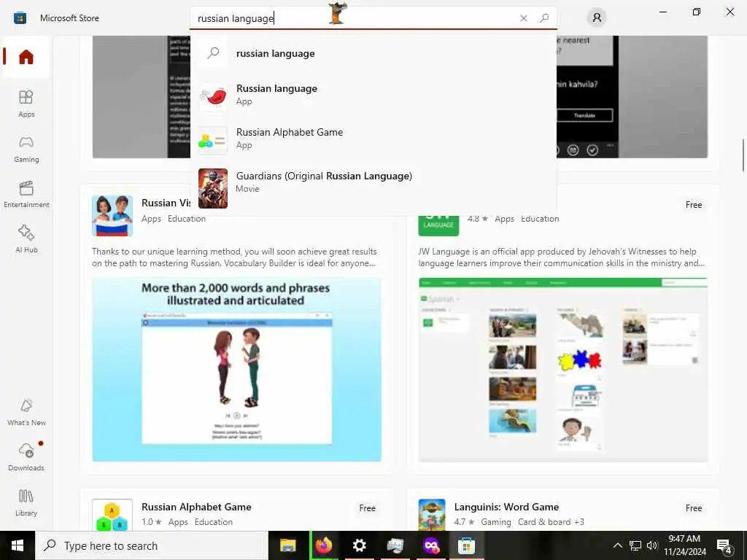Click the clock showing 9:47 AM
This screenshot has height=560, width=747.
point(684,545)
